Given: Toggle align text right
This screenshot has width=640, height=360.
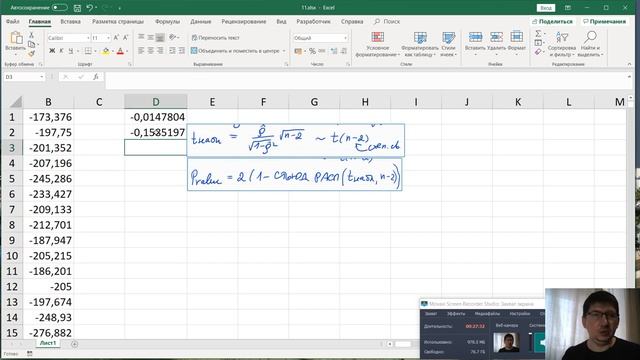Looking at the screenshot, I should coord(160,51).
